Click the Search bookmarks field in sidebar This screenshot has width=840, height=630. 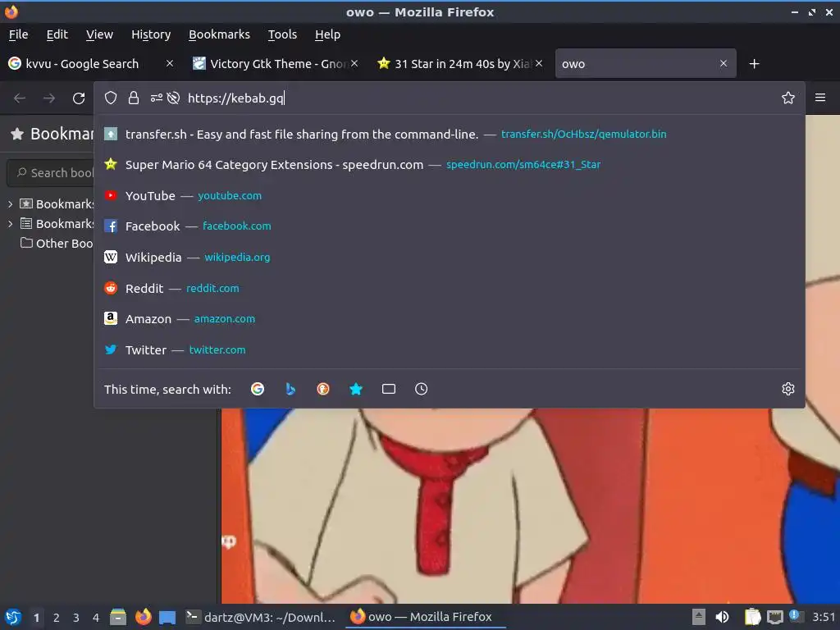52,172
